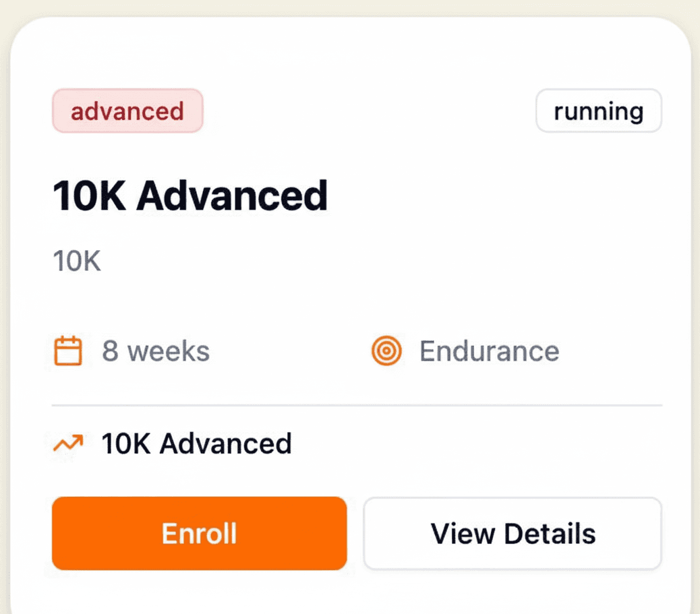Screen dimensions: 700x614
Task: Click the zigzag arrow icon before 10K Advanced
Action: (67, 443)
